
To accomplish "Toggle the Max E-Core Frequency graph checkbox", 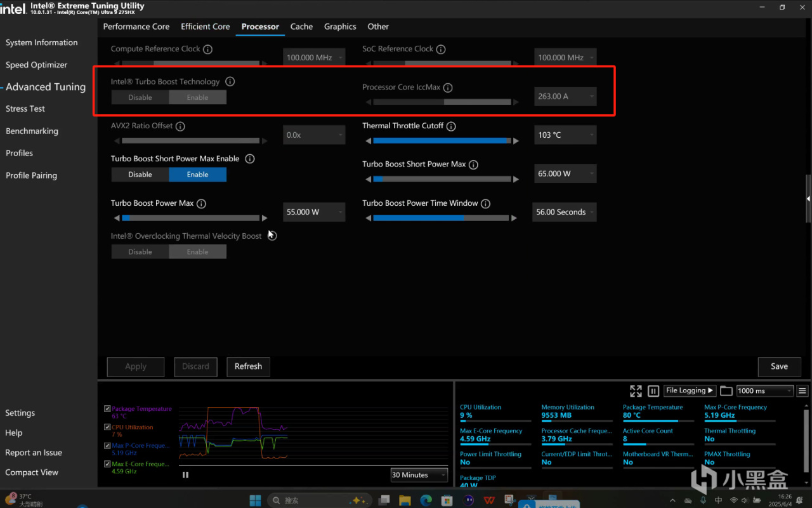I will pos(107,464).
